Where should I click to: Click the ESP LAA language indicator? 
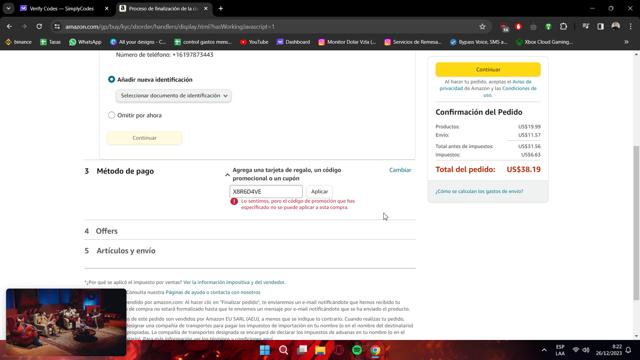pos(560,350)
